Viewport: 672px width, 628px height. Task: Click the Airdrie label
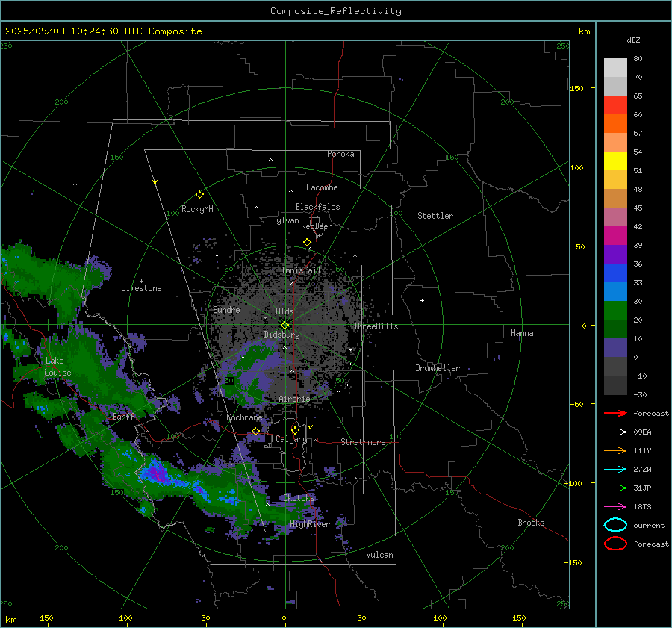(294, 399)
